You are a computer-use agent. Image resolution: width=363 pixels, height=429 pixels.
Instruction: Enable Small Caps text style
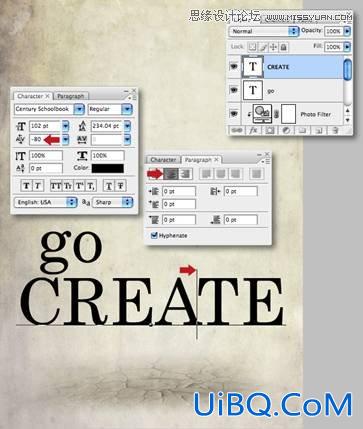(68, 186)
